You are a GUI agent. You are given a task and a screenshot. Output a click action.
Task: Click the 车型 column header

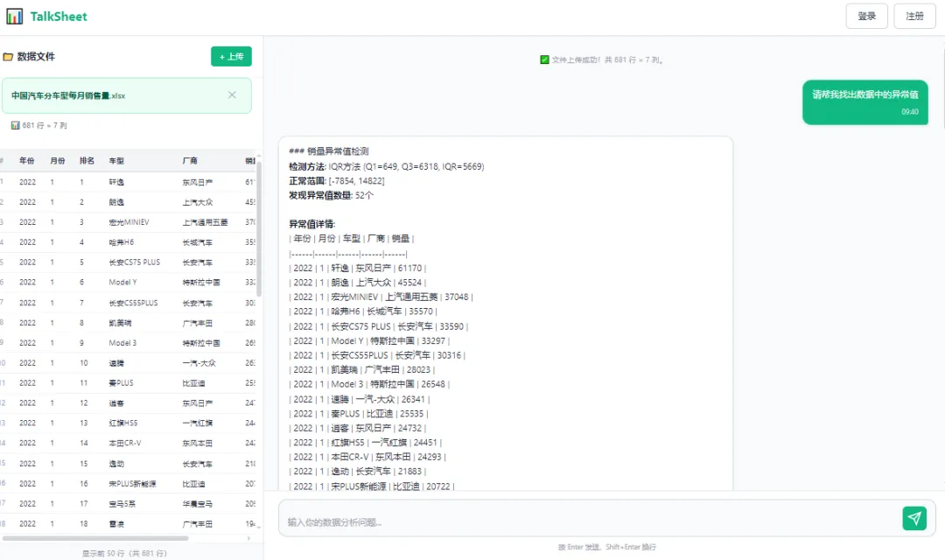tap(116, 161)
